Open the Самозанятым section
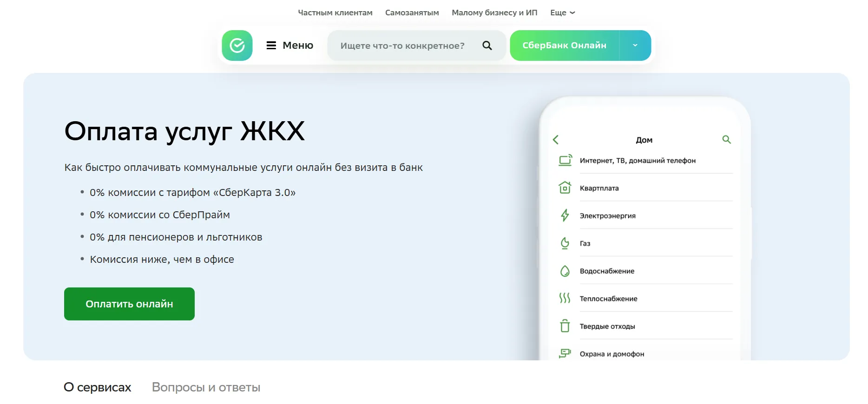868x404 pixels. pyautogui.click(x=412, y=13)
